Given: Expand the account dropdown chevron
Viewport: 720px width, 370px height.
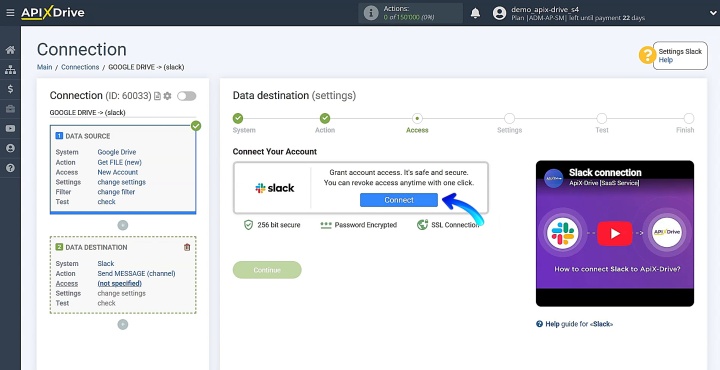Looking at the screenshot, I should (x=713, y=13).
